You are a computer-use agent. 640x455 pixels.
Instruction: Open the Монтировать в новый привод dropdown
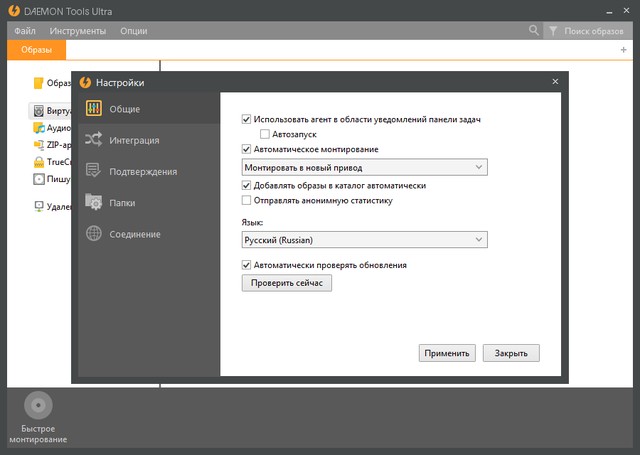point(364,167)
